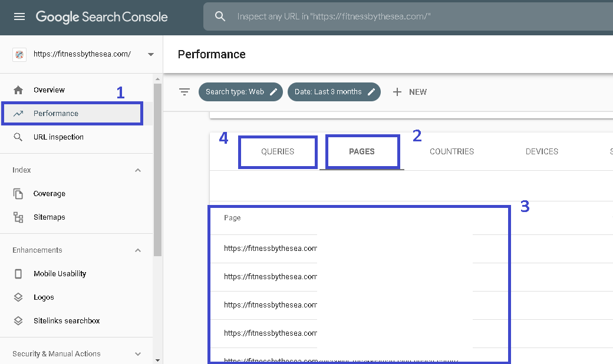
Task: Collapse the Enhancements section chevron
Action: 137,250
